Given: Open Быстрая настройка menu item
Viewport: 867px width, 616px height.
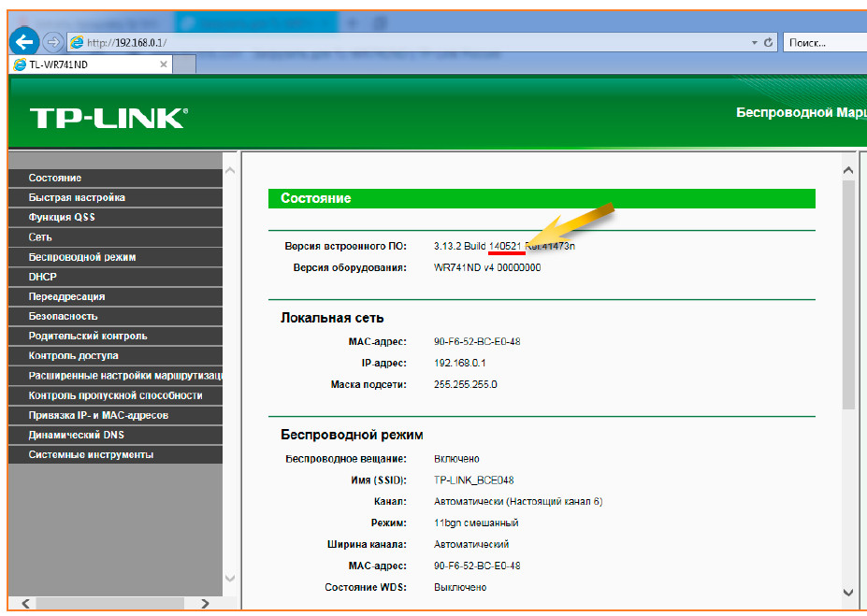Looking at the screenshot, I should (77, 197).
